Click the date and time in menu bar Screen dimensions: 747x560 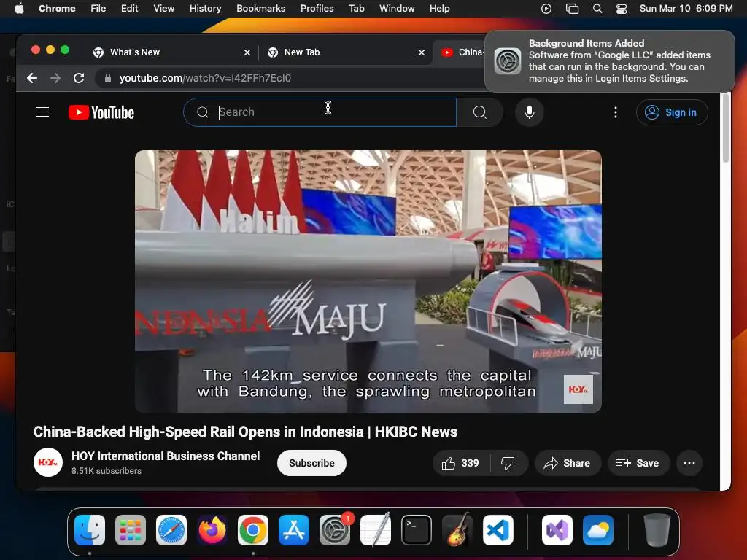(686, 8)
